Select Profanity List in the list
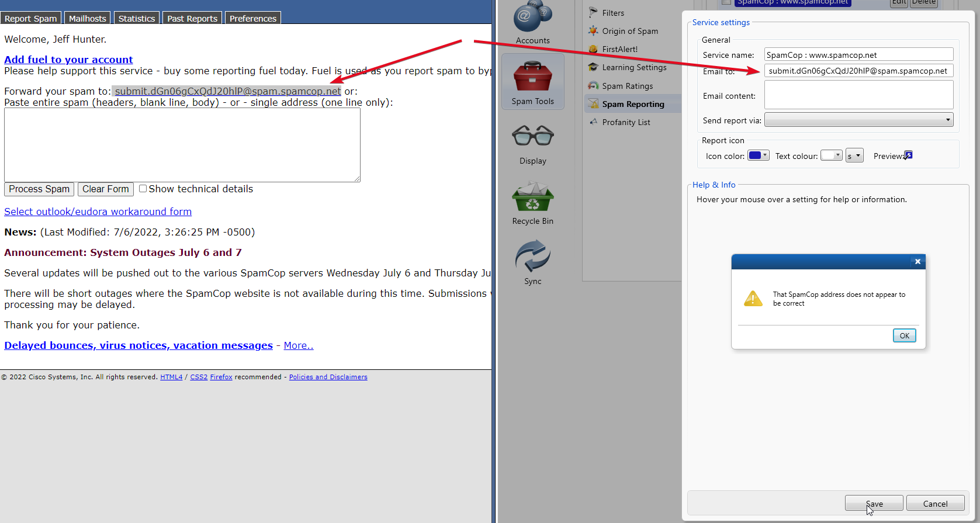This screenshot has width=980, height=523. (x=626, y=122)
